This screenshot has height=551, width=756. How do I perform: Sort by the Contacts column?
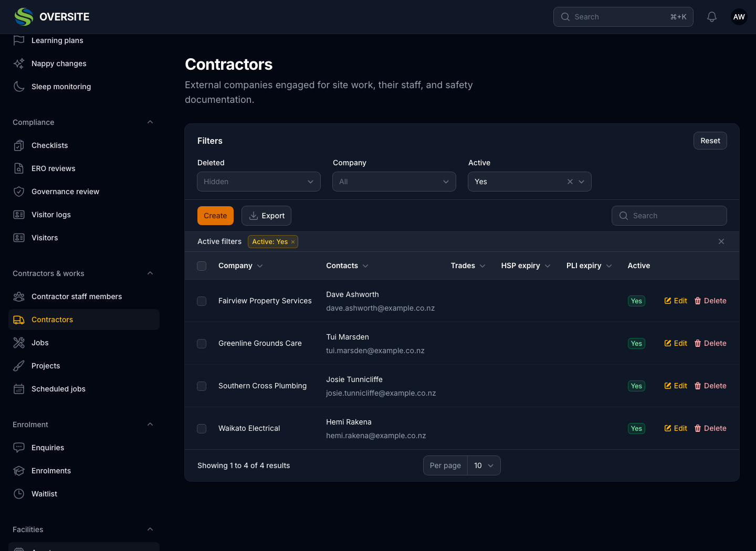click(x=347, y=266)
